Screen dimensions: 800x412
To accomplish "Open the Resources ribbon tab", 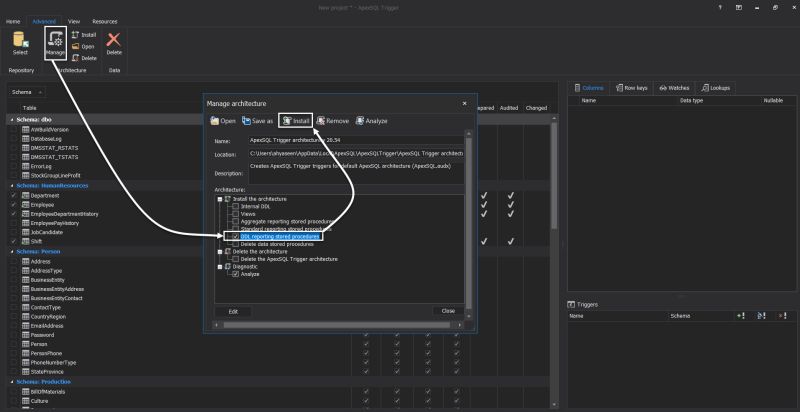I will tap(105, 21).
